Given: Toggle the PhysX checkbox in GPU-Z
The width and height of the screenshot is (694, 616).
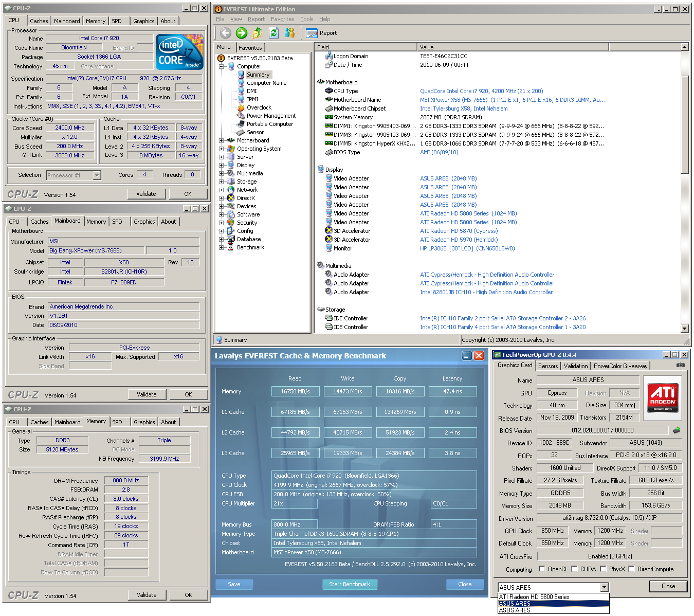Looking at the screenshot, I should point(603,569).
